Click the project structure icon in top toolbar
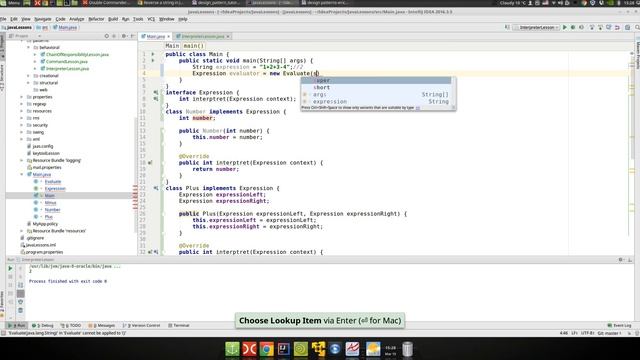This screenshot has height=360, width=640. pos(627,27)
